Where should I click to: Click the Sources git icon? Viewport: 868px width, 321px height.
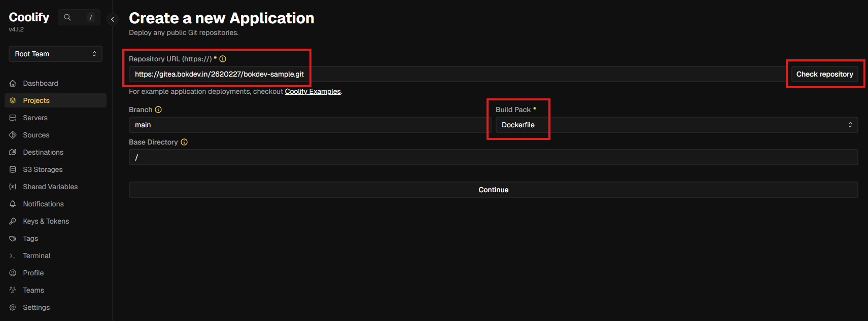[x=13, y=135]
